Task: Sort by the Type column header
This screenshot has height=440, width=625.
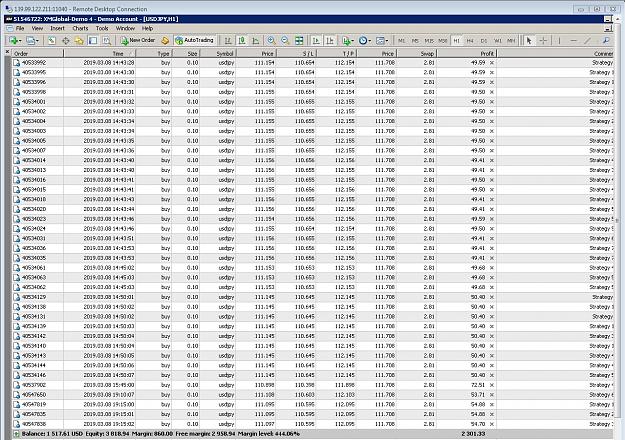Action: [154, 53]
